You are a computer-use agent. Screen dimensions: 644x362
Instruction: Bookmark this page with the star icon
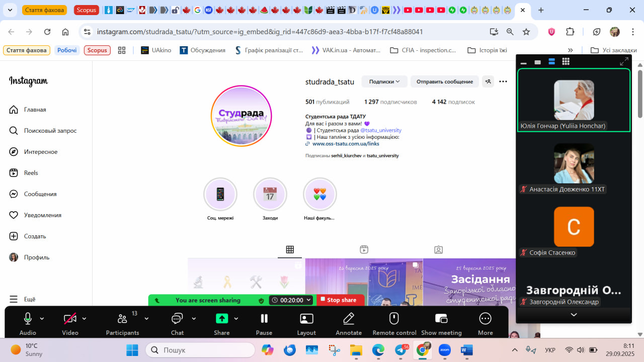click(526, 32)
